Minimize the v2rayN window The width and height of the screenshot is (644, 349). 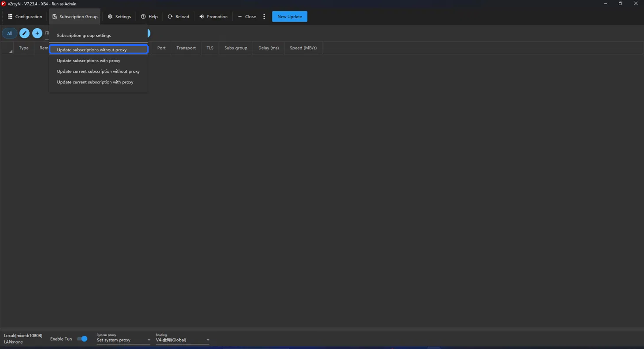605,4
